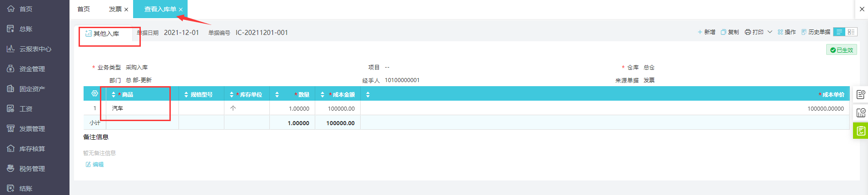Click the 复制 button

(x=729, y=32)
